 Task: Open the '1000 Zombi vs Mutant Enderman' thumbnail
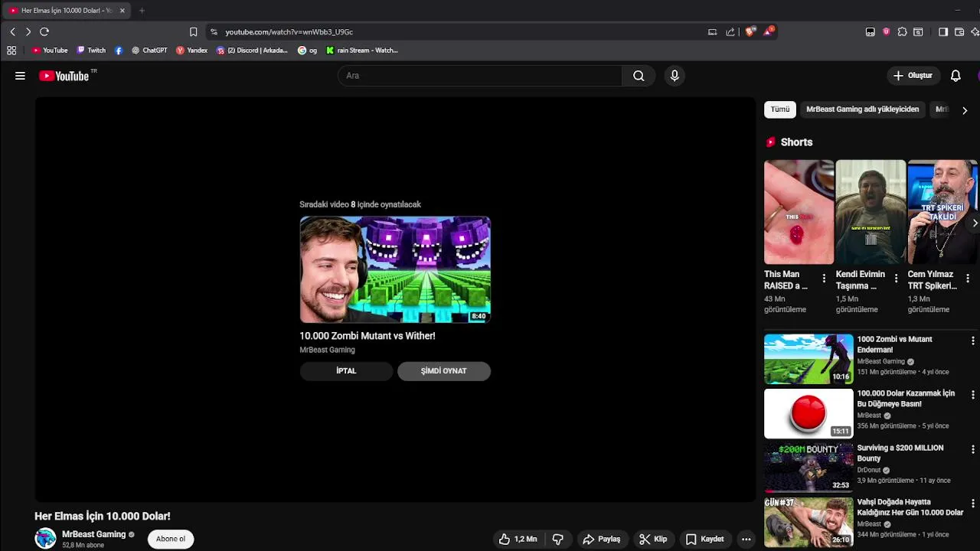(808, 359)
